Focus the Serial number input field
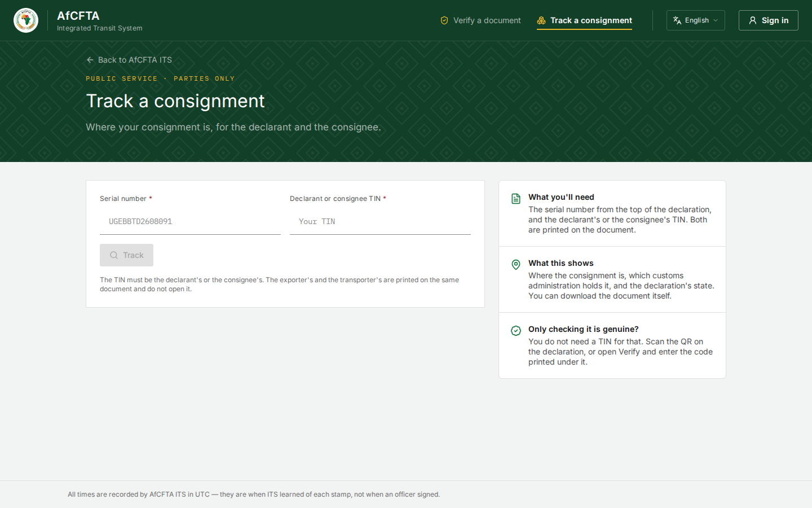 point(190,222)
